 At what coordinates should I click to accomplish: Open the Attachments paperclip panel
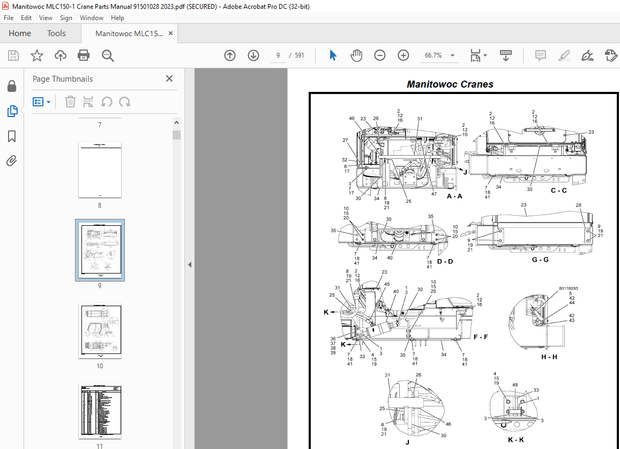[x=12, y=161]
